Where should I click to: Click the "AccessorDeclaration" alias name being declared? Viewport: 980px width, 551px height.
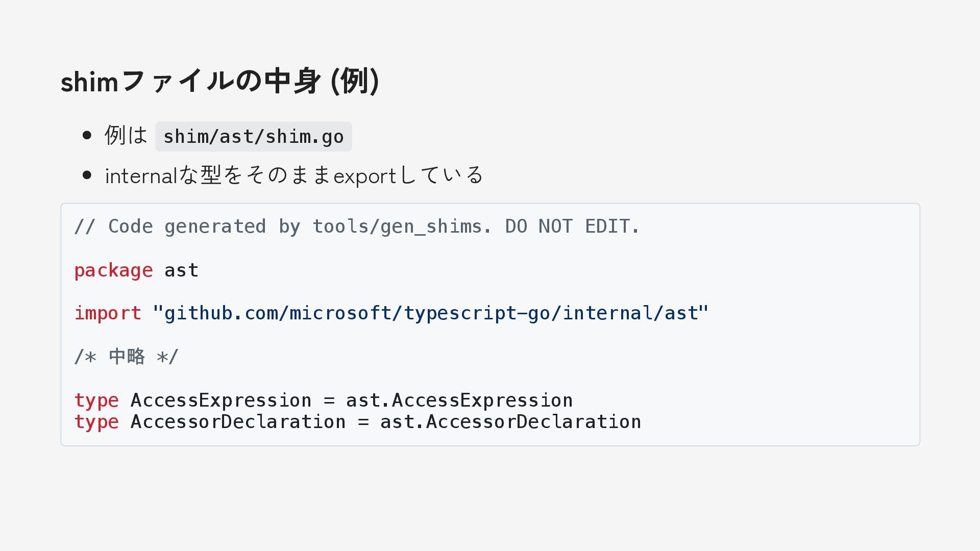(x=238, y=422)
